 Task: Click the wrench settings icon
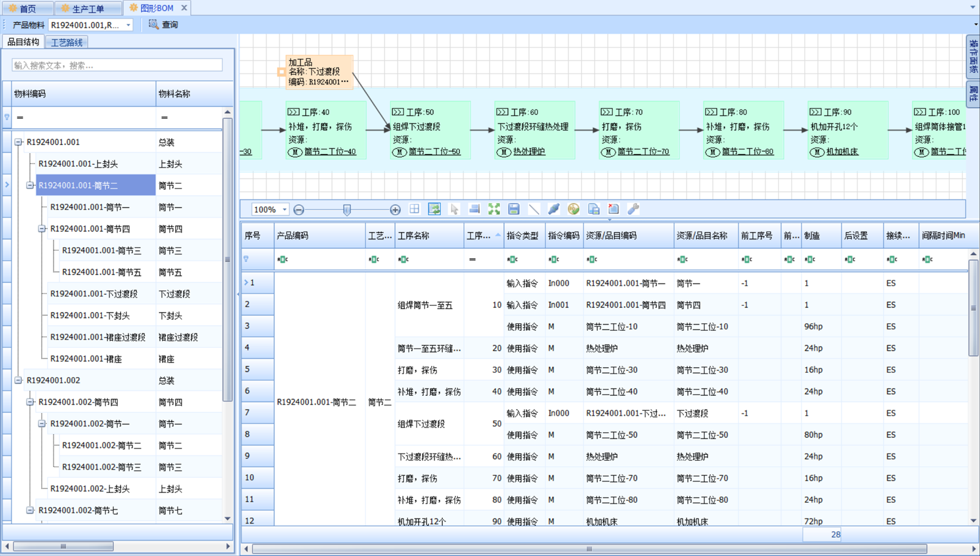(633, 209)
